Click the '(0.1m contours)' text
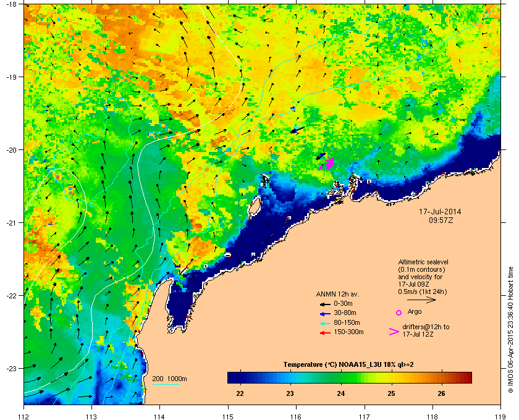 [x=421, y=269]
